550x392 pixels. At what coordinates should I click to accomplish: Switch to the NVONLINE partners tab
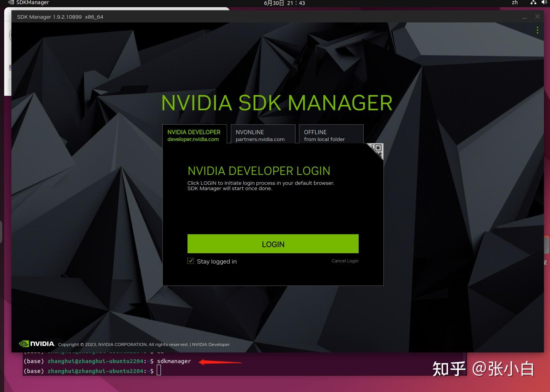[263, 134]
